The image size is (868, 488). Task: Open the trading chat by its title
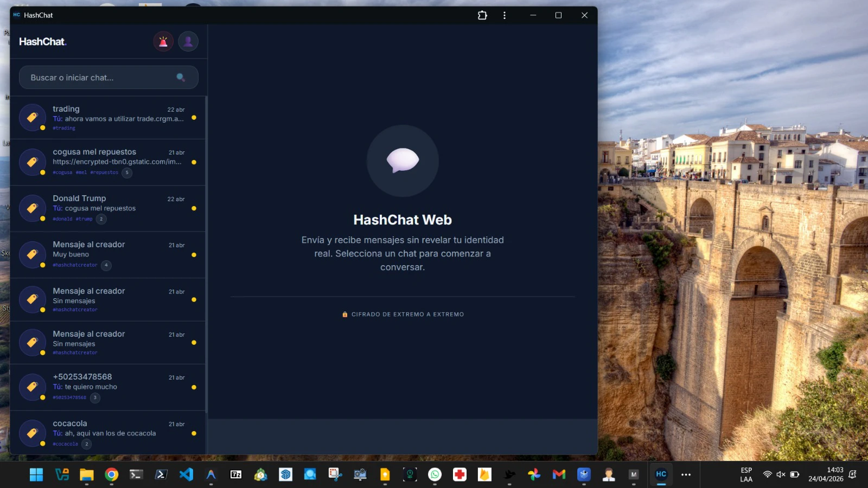66,109
